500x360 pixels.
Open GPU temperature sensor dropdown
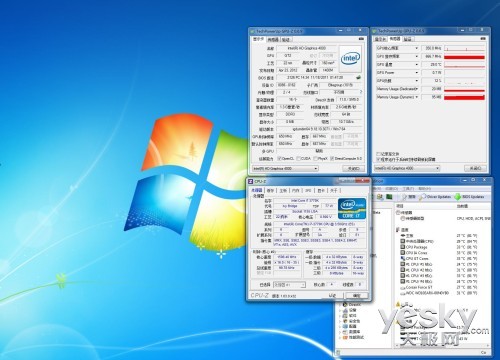417,64
